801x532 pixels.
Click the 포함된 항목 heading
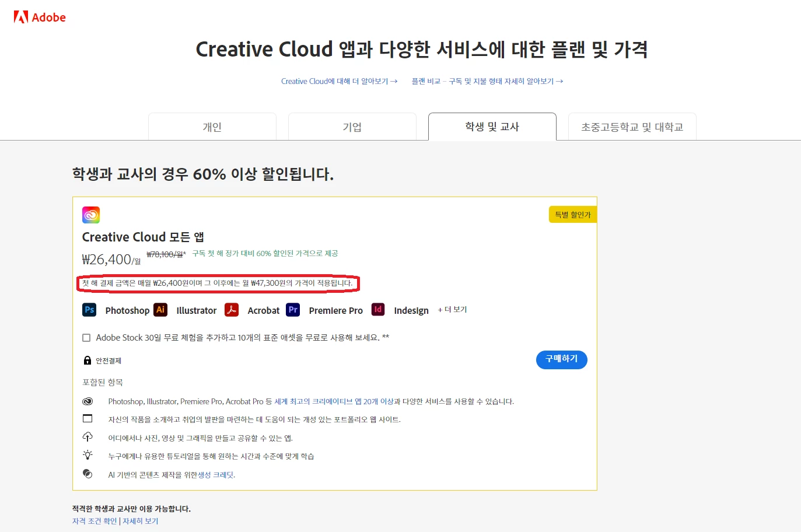click(x=103, y=382)
